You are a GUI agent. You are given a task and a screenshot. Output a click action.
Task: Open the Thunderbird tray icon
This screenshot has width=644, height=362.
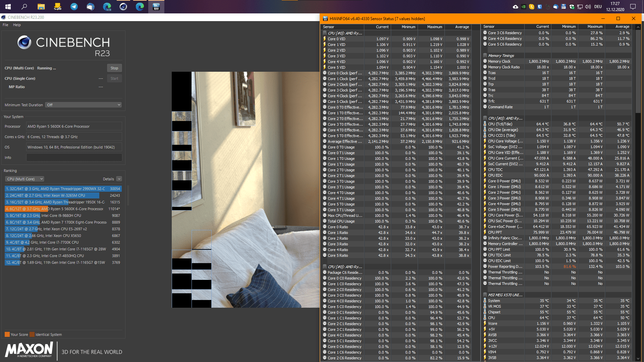point(556,7)
